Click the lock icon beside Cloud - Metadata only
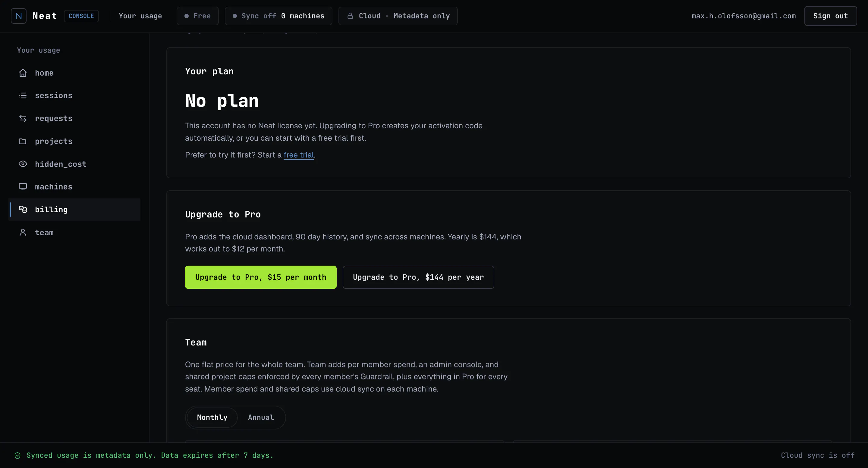This screenshot has height=468, width=868. [350, 16]
